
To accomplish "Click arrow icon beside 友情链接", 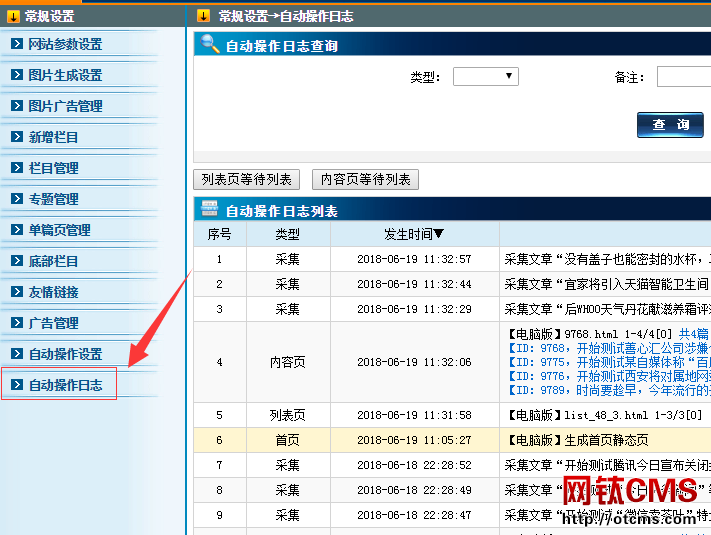I will click(x=17, y=292).
